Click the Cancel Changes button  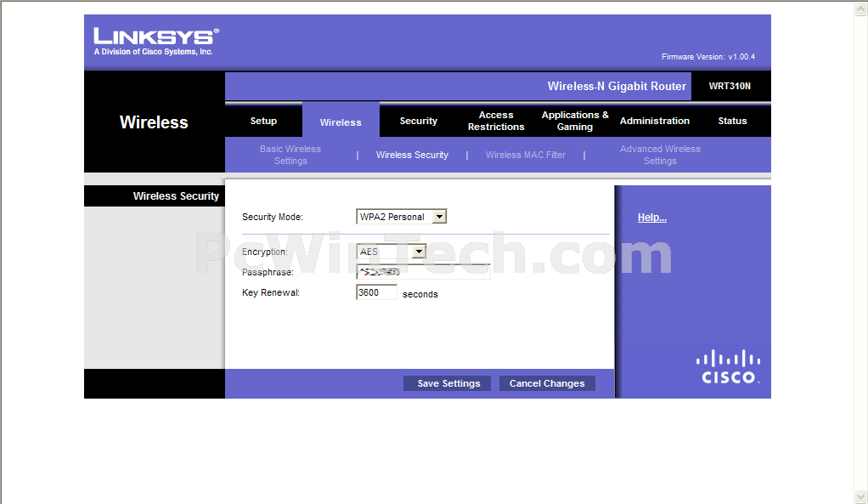547,383
